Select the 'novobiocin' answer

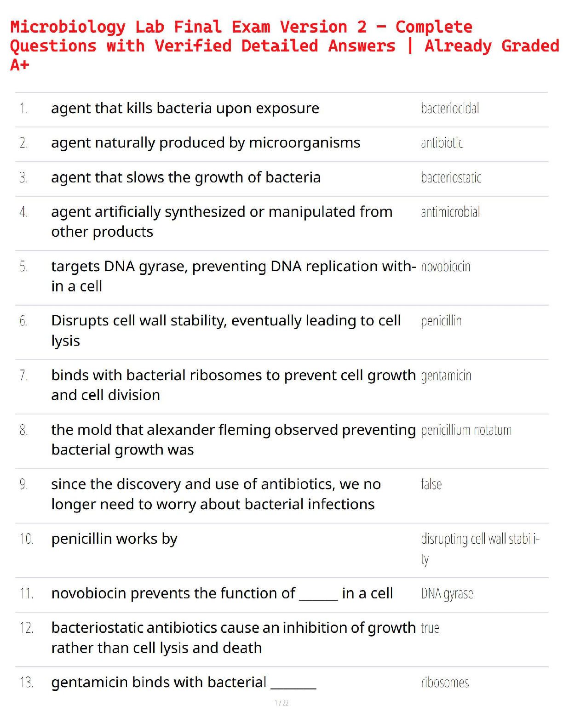pos(445,267)
